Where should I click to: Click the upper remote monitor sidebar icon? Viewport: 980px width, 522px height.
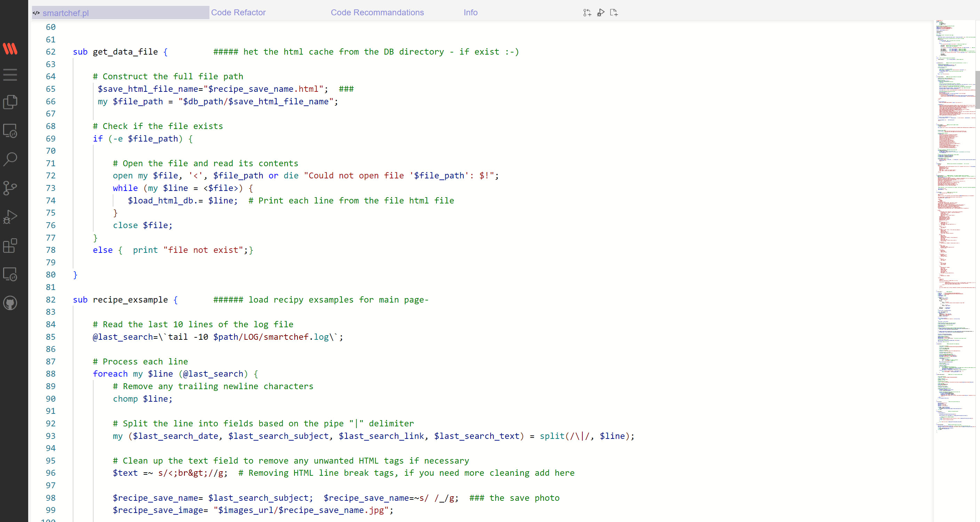[x=10, y=131]
